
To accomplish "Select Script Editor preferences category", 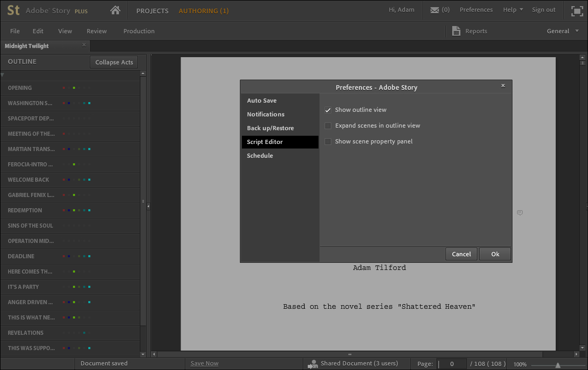I will (280, 142).
